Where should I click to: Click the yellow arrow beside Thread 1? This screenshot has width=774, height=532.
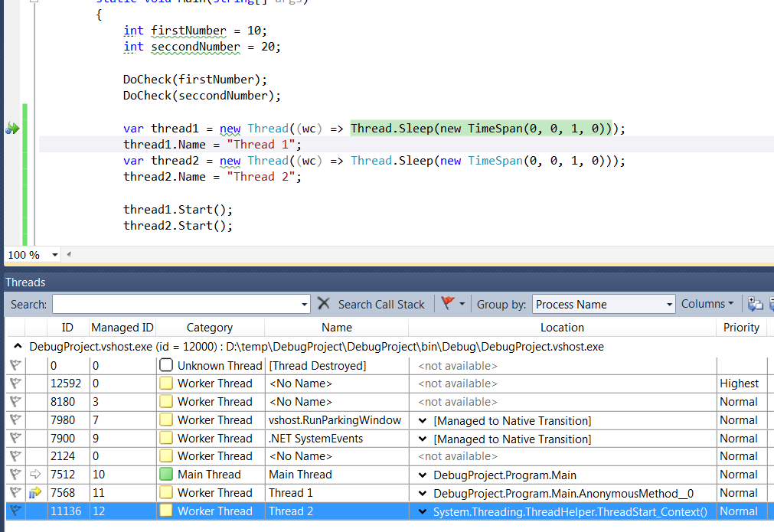click(x=34, y=492)
